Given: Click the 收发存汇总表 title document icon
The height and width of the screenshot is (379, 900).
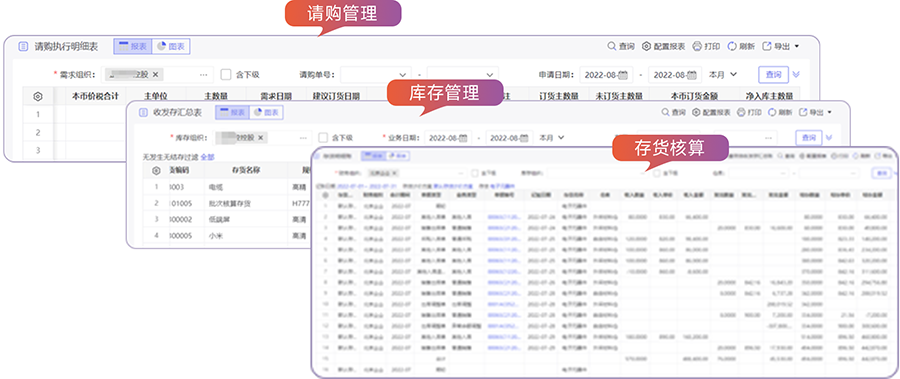Looking at the screenshot, I should tap(142, 113).
